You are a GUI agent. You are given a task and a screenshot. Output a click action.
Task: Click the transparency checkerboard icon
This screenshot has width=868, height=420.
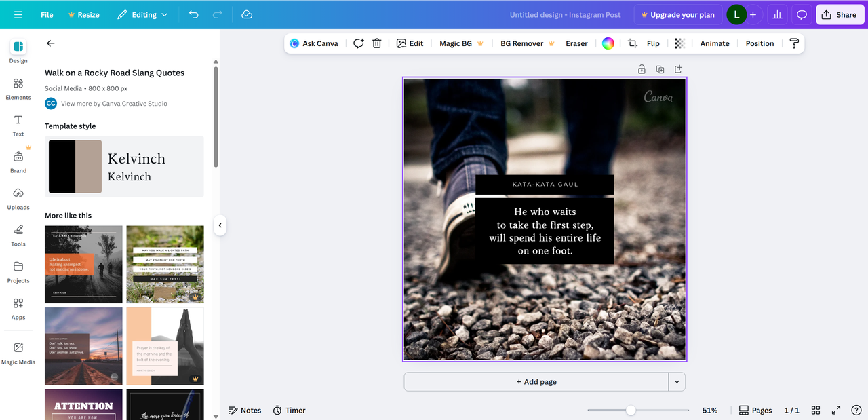[679, 43]
